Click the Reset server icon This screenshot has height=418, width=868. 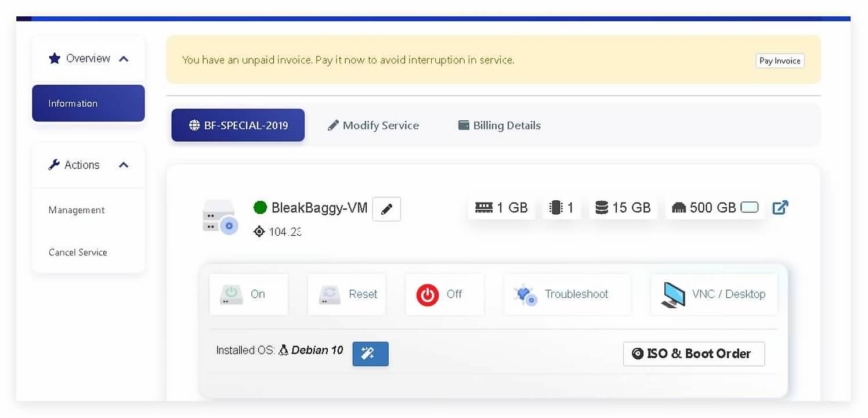[x=330, y=295]
